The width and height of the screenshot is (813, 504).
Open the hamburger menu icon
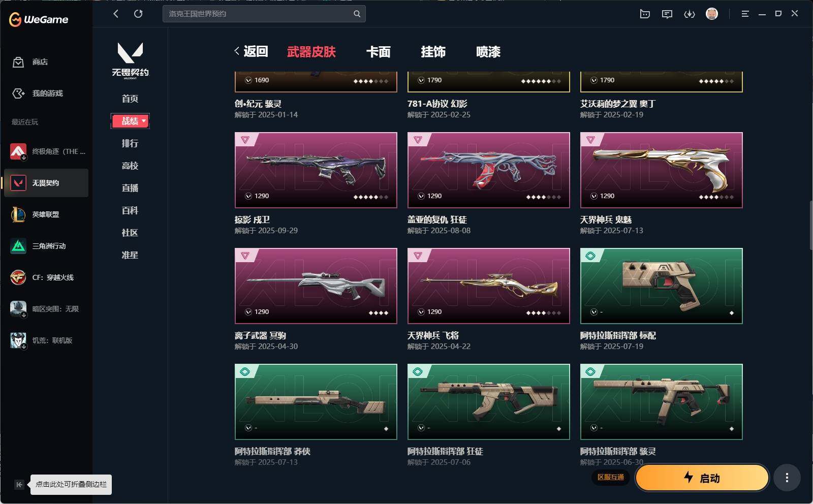tap(745, 14)
